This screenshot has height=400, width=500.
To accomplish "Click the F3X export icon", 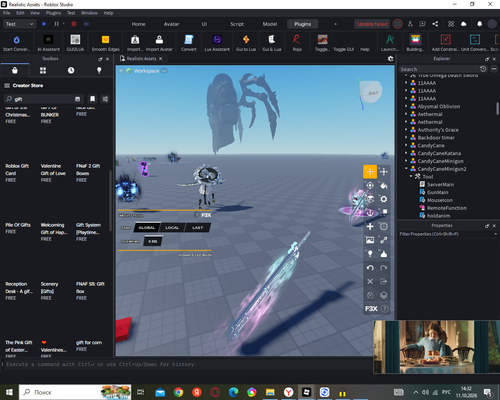I will pyautogui.click(x=384, y=281).
